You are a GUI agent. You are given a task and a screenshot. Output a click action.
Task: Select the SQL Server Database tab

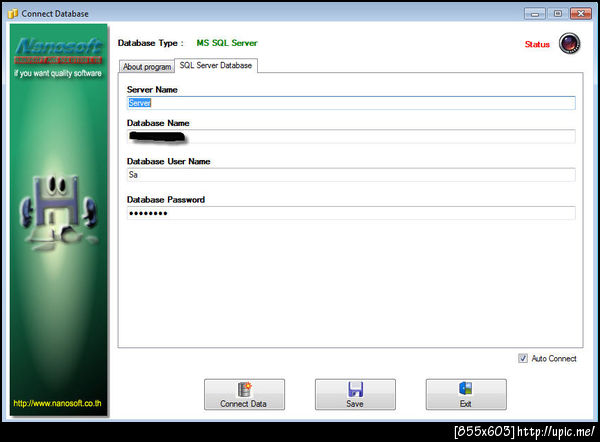(216, 65)
